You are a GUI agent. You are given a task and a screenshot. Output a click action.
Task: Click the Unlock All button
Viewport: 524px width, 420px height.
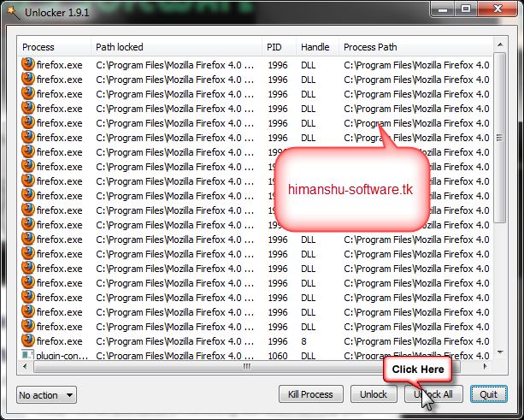click(x=433, y=394)
